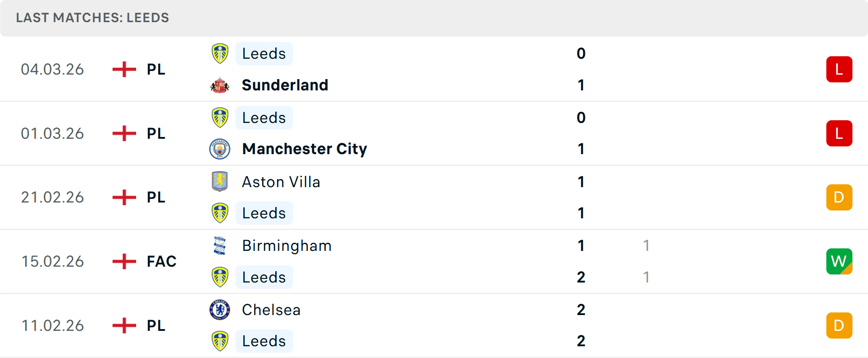This screenshot has height=358, width=868.
Task: Click the Manchester City crest
Action: (220, 149)
